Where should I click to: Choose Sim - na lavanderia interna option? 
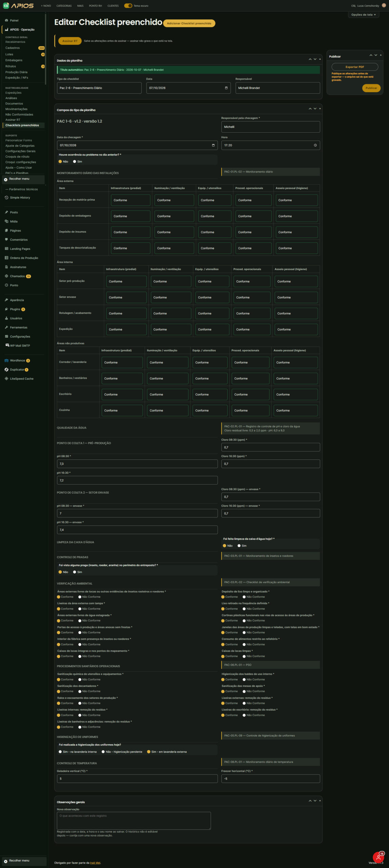pos(60,752)
